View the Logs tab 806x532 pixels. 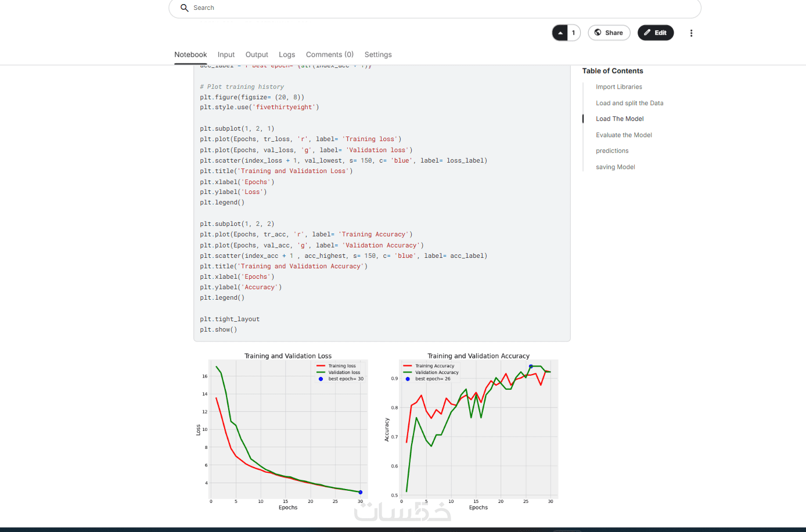[x=287, y=55]
